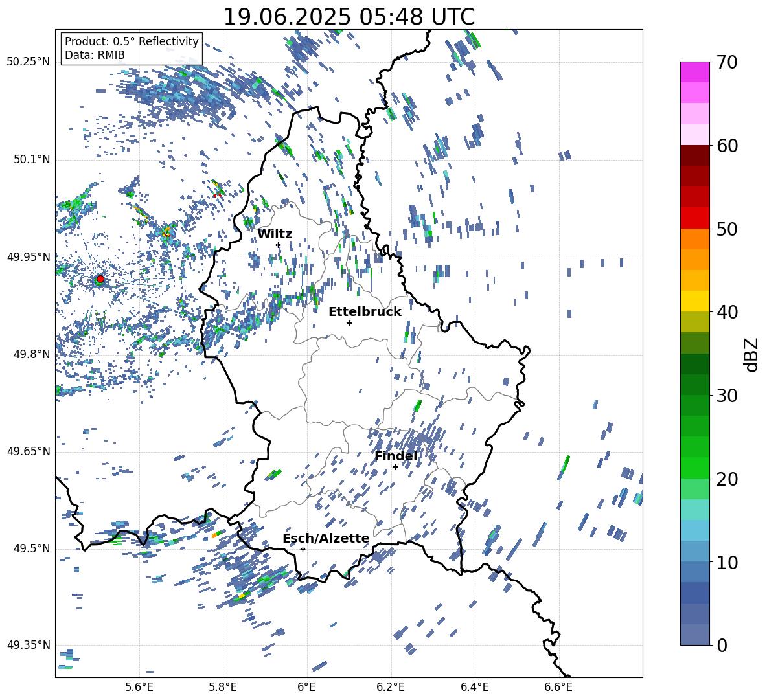Select the Findel location label
767x700 pixels.
(396, 456)
